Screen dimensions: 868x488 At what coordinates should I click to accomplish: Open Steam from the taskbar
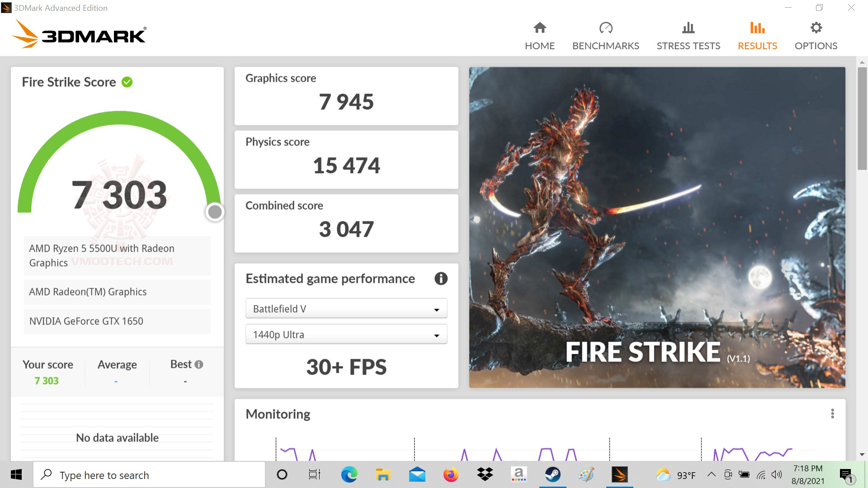(552, 475)
